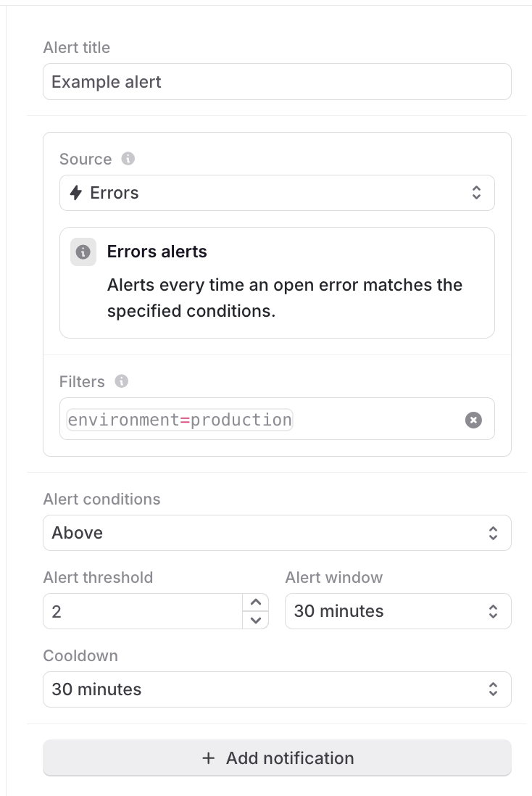Image resolution: width=532 pixels, height=796 pixels.
Task: Click the chevrons on the Source selector
Action: pyautogui.click(x=477, y=193)
